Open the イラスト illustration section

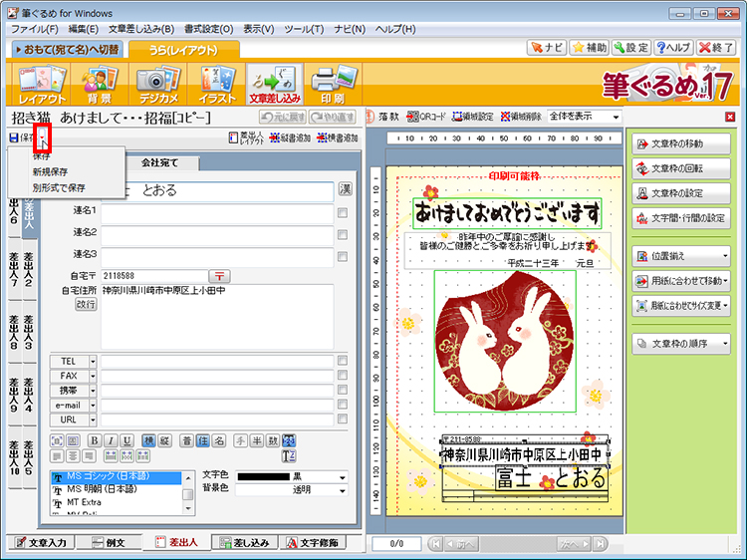tap(217, 85)
